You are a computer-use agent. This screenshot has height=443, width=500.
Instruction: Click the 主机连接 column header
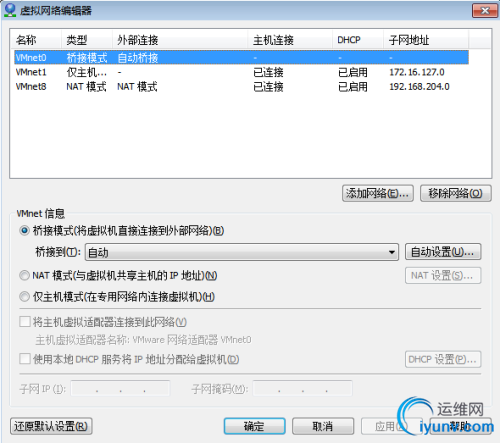click(x=290, y=40)
